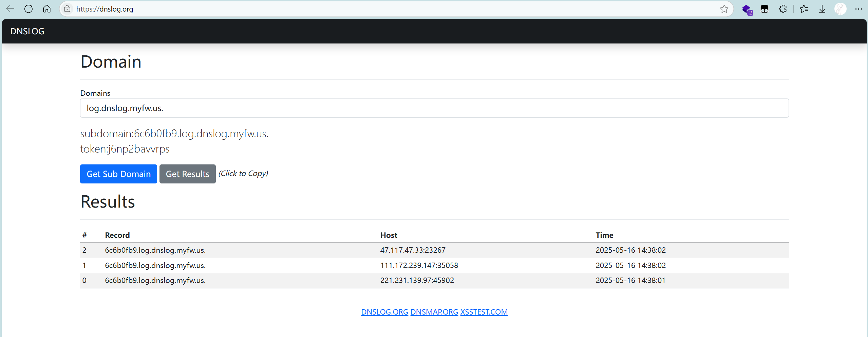Go to the browser home page icon

click(47, 9)
